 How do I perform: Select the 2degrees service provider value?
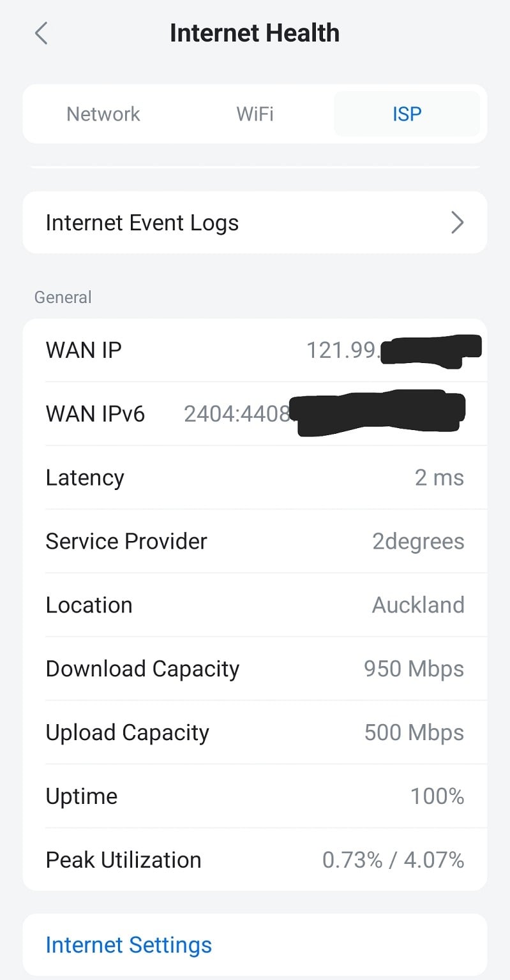tap(418, 542)
